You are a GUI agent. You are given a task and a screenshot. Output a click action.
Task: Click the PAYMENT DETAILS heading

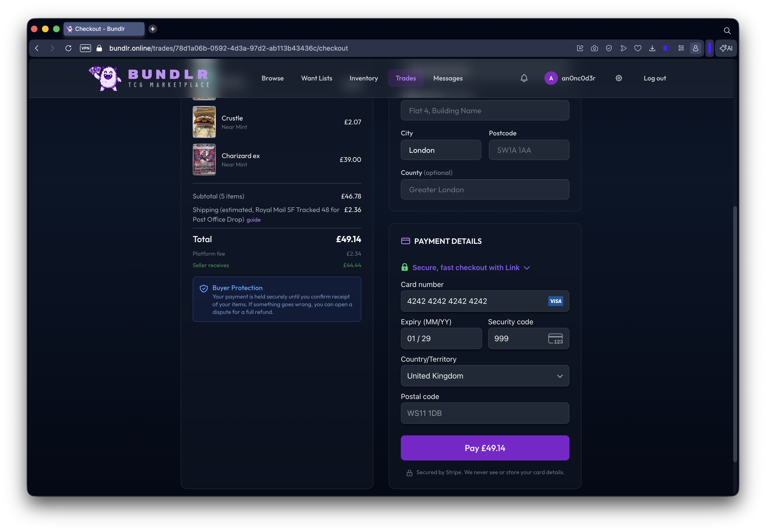pos(448,241)
